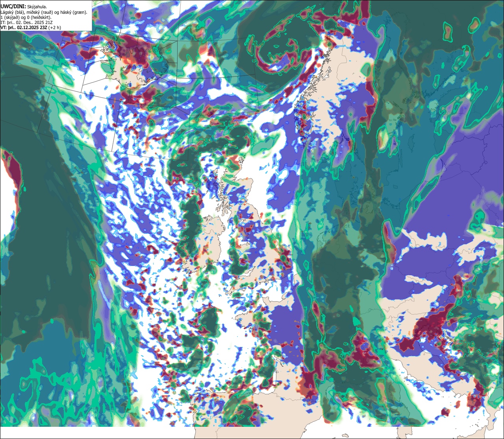504x439 pixels.
Task: Click the 'Lágský (blá), miðský (rauð)' legend line
Action: (x=44, y=12)
